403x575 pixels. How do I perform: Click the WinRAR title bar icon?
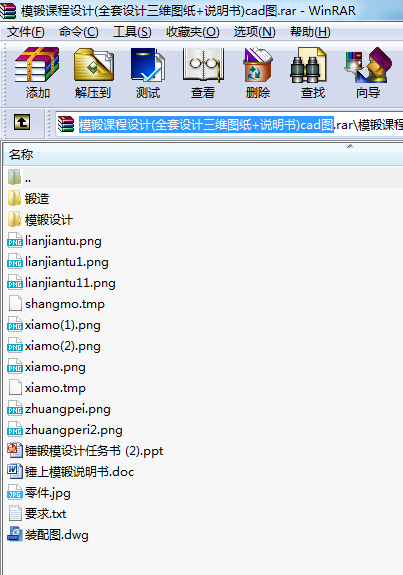tap(8, 11)
